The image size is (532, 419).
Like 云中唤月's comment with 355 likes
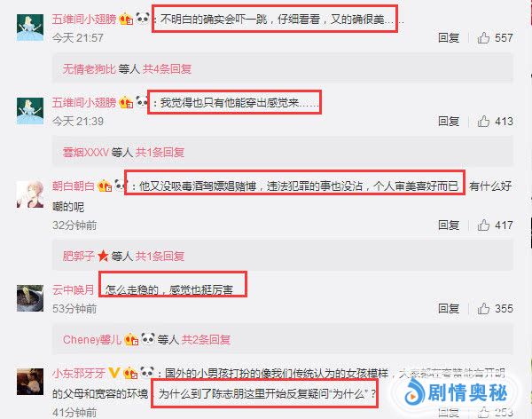point(483,308)
